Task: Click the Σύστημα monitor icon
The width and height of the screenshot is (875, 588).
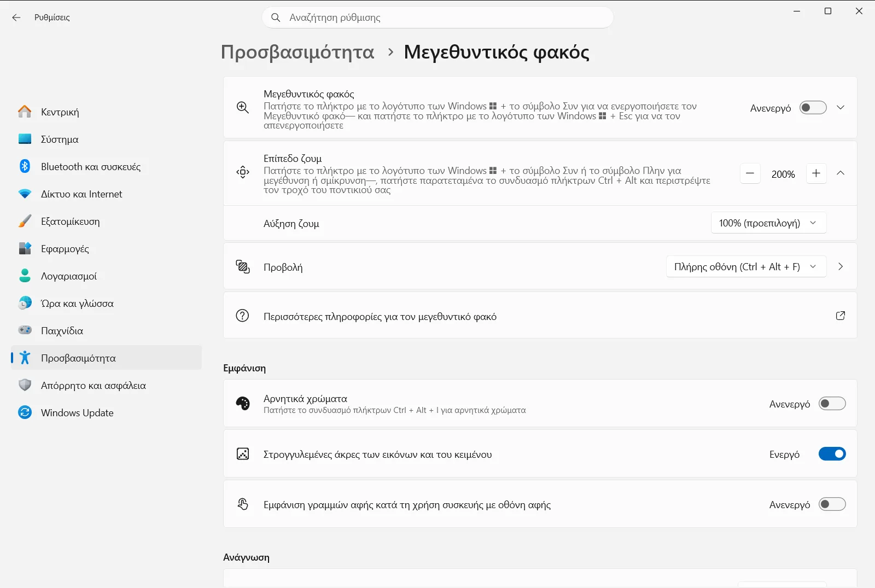Action: [25, 139]
